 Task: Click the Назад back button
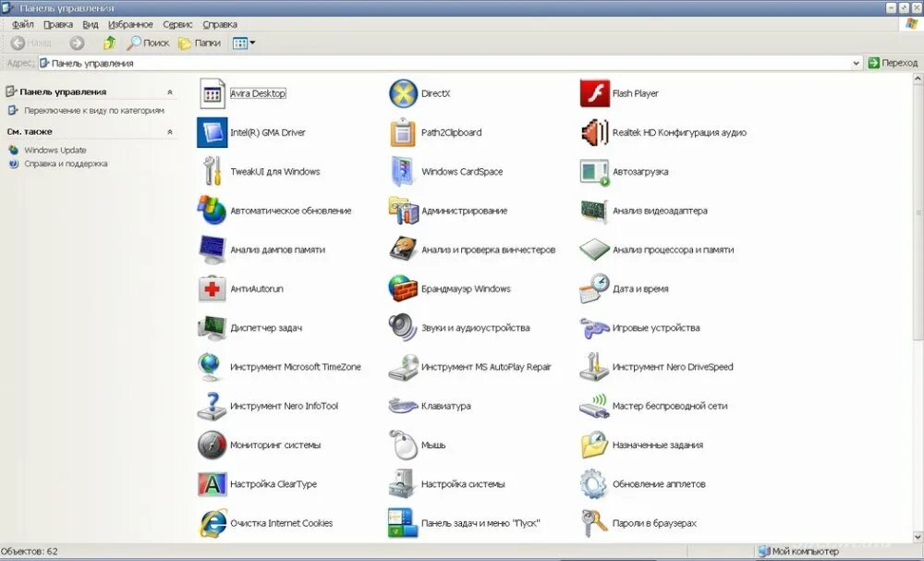31,43
